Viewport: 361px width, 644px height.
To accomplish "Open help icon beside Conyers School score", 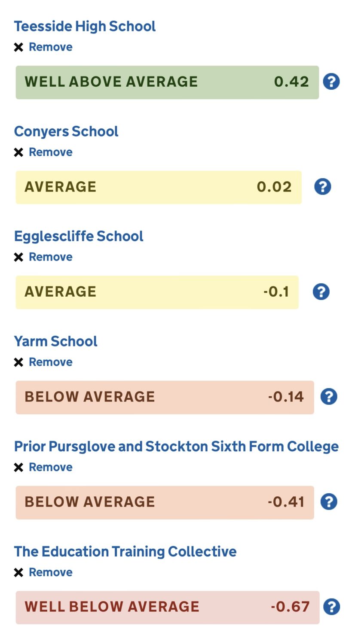I will coord(322,187).
